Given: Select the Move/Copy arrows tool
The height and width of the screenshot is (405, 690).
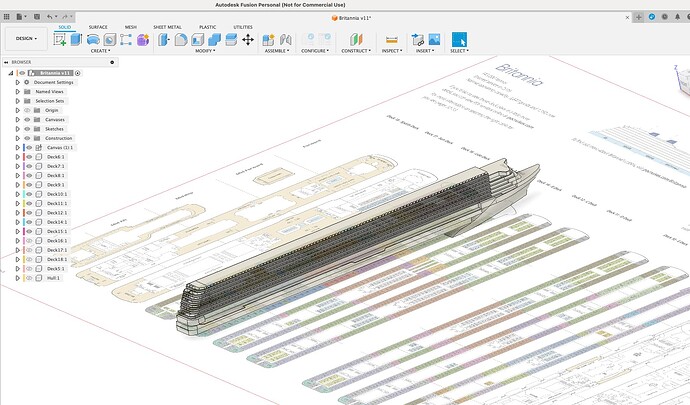Looking at the screenshot, I should click(248, 40).
